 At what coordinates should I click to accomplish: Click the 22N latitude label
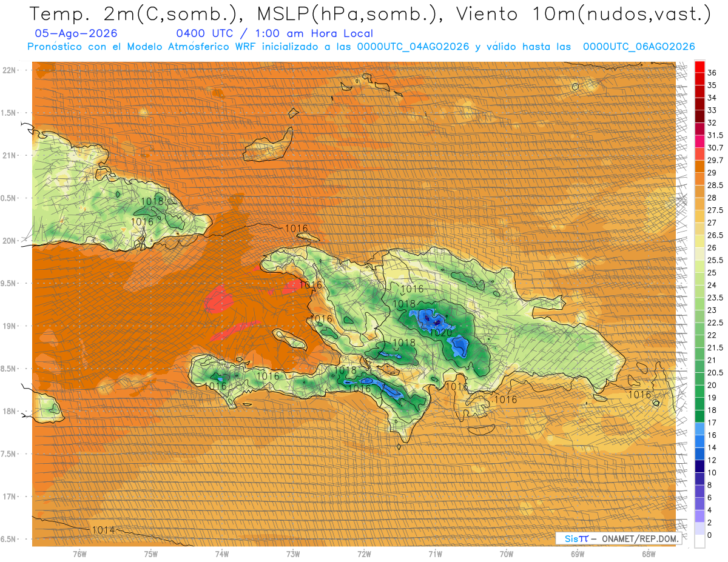pos(10,70)
